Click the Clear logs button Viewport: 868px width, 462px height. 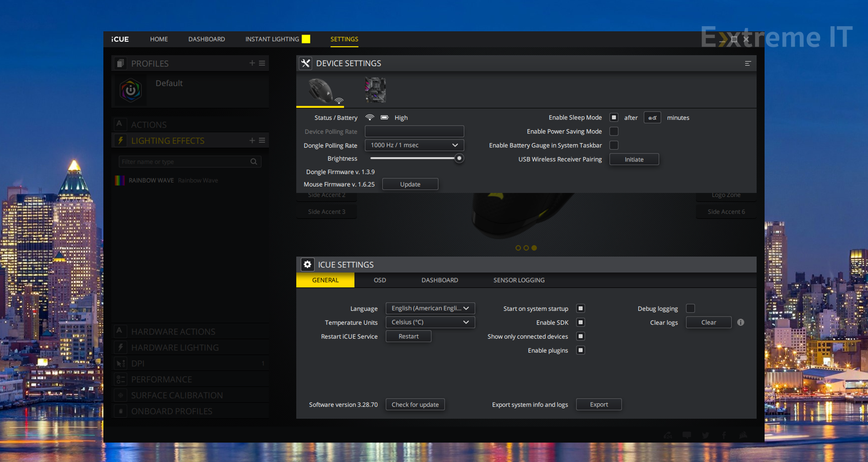click(708, 322)
